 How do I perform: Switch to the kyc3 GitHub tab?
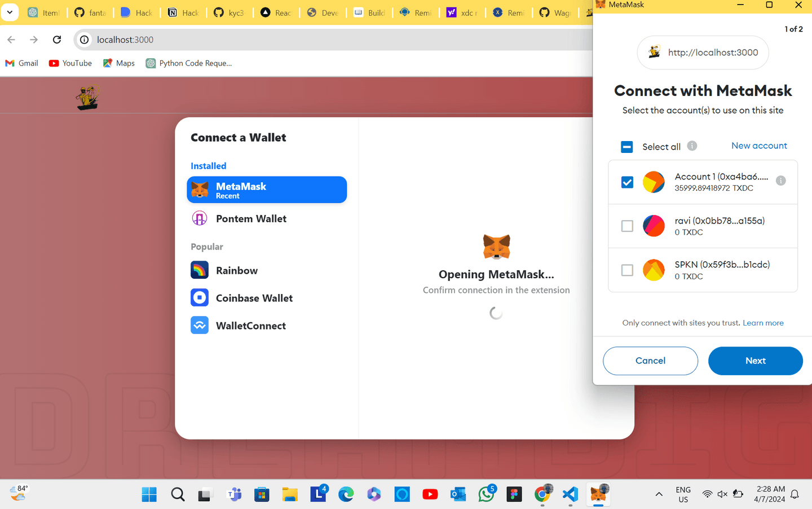(230, 12)
